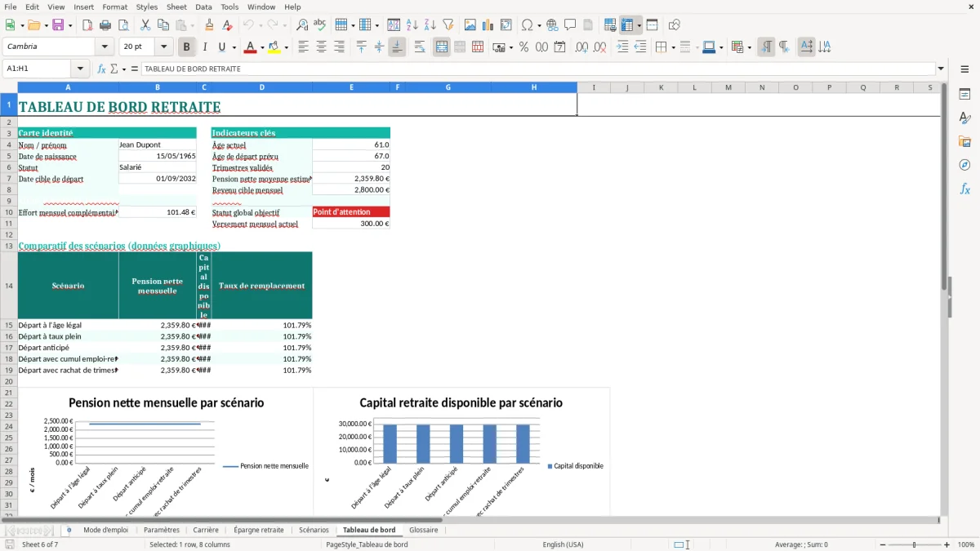980x551 pixels.
Task: Click the Increase Indent icon
Action: click(622, 47)
